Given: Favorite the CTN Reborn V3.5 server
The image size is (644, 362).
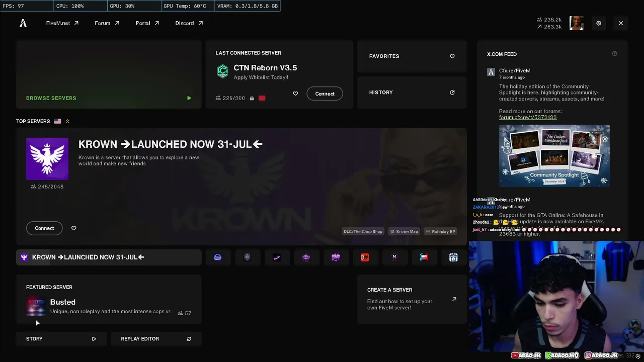Looking at the screenshot, I should [295, 94].
